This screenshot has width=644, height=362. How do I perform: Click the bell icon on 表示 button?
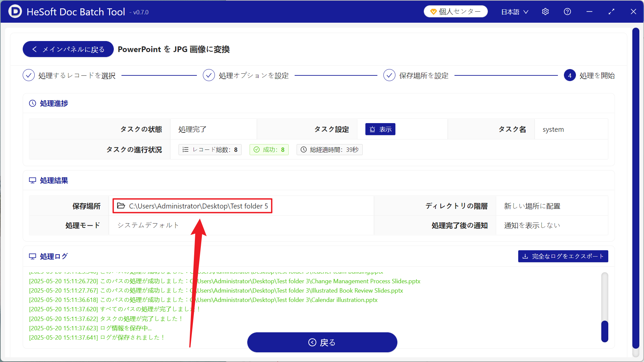[x=373, y=129]
